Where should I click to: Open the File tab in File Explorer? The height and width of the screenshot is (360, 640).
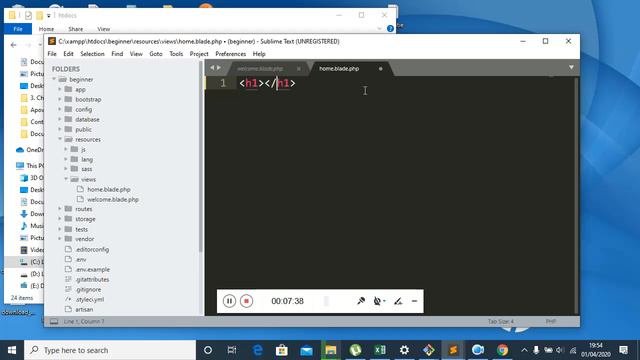pyautogui.click(x=18, y=29)
